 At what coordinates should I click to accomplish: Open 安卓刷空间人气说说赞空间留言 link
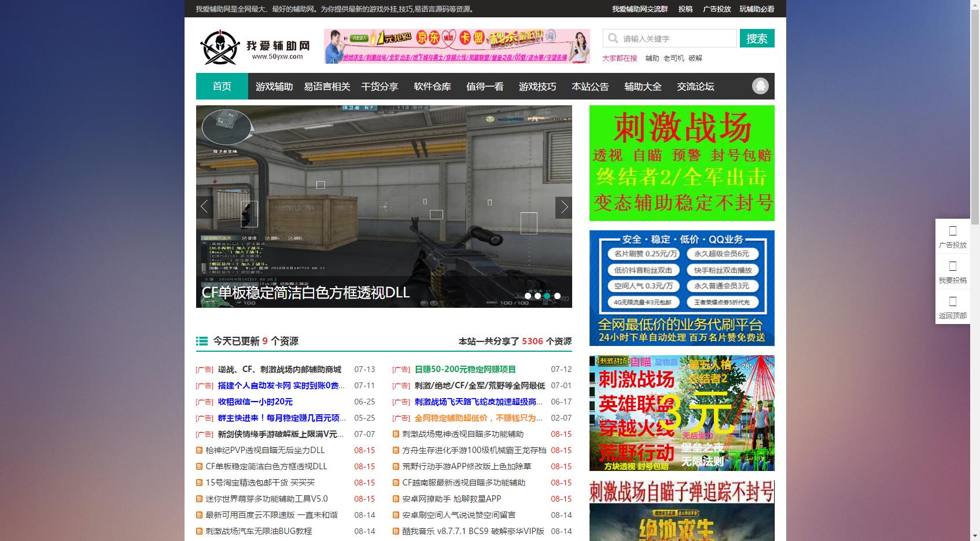(459, 515)
